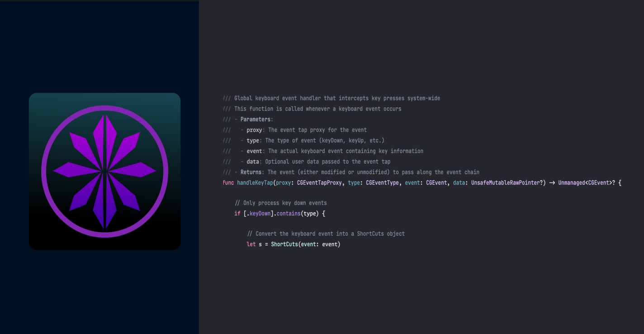
Task: Click the purple star app logo
Action: click(104, 171)
